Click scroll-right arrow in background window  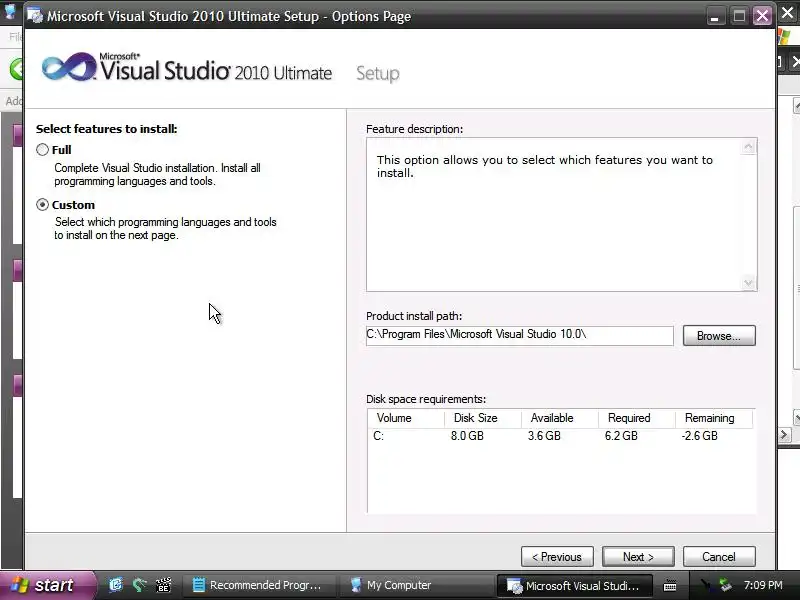click(784, 435)
